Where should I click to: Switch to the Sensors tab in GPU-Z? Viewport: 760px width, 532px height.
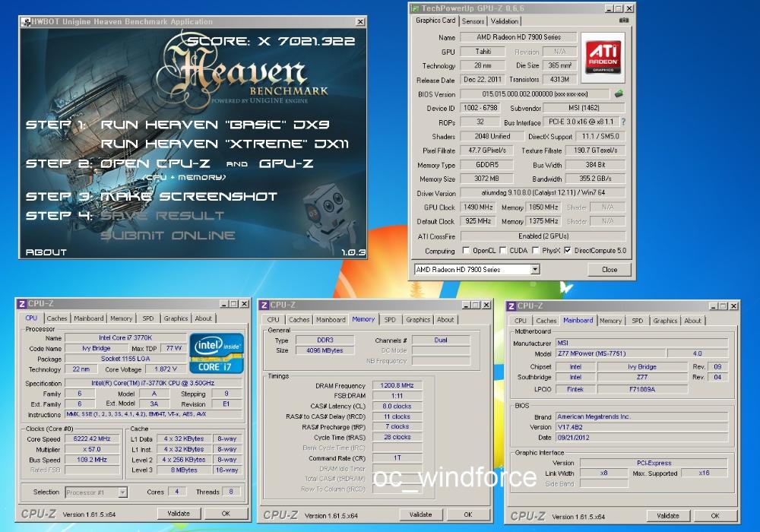pyautogui.click(x=473, y=21)
